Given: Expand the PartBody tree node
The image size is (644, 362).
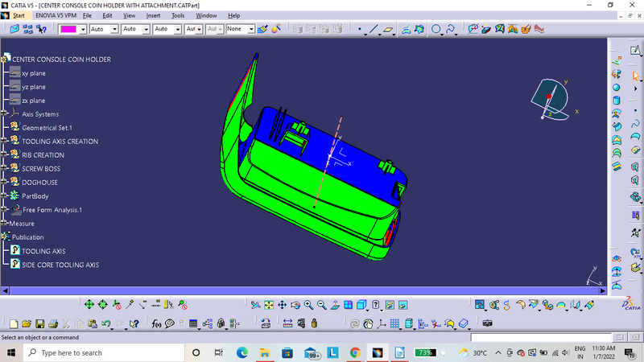Looking at the screenshot, I should (4, 195).
